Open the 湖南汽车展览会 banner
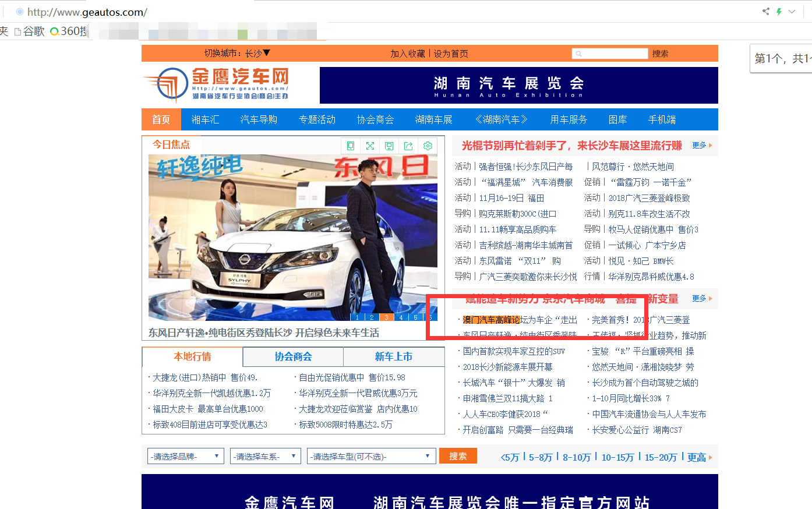This screenshot has height=509, width=812. (x=519, y=85)
